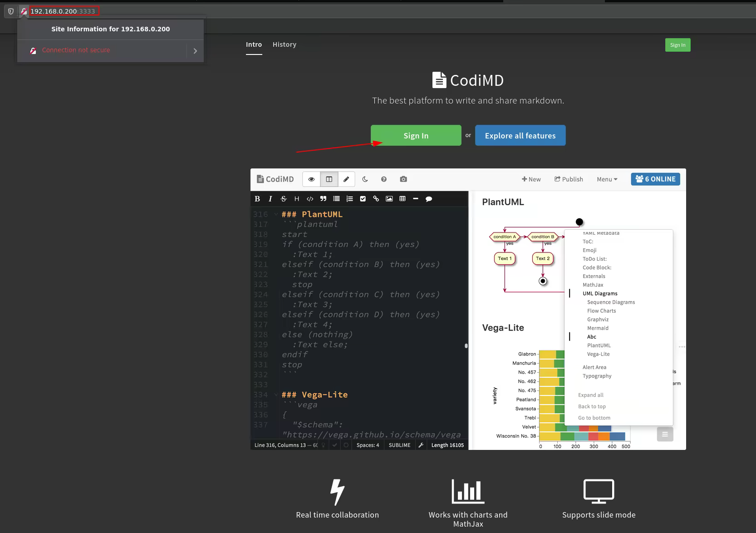
Task: Click the Bold formatting icon
Action: tap(257, 199)
